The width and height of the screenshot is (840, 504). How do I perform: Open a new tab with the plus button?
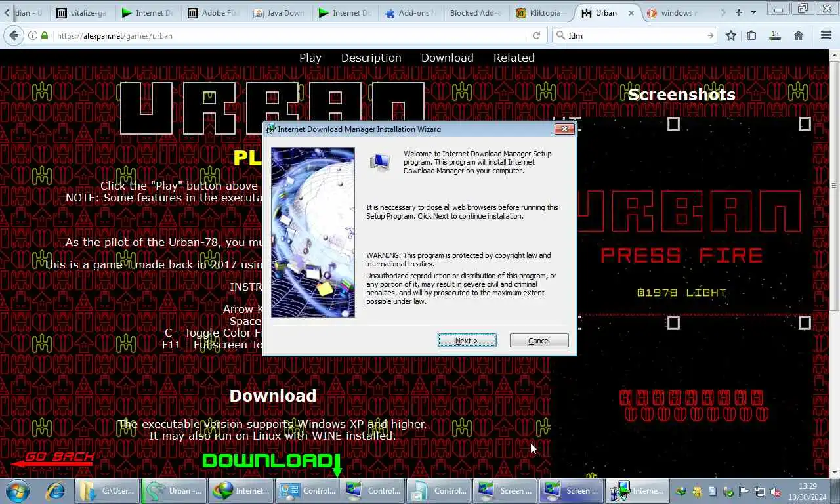[739, 12]
